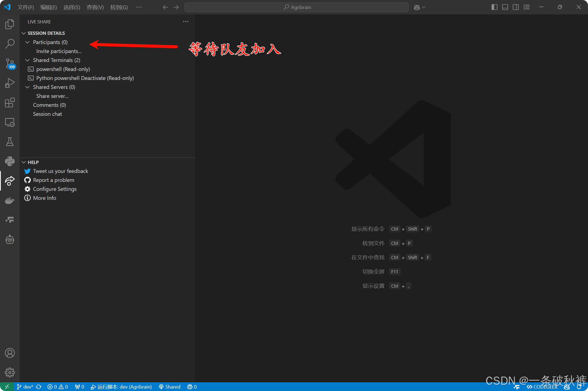Open overflow menu ellipsis in menu bar
The width and height of the screenshot is (588, 391).
pyautogui.click(x=139, y=7)
